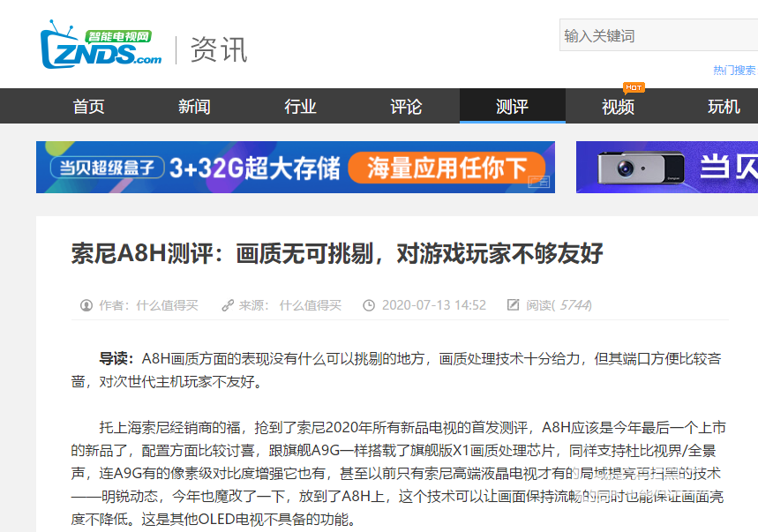758x532 pixels.
Task: Click the 导读 summary label
Action: tap(116, 358)
